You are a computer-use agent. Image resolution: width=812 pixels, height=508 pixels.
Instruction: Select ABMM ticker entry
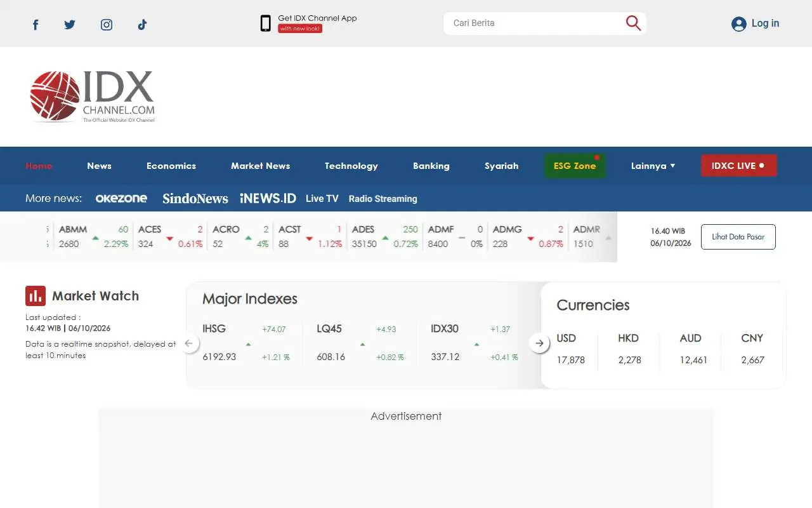(93, 236)
